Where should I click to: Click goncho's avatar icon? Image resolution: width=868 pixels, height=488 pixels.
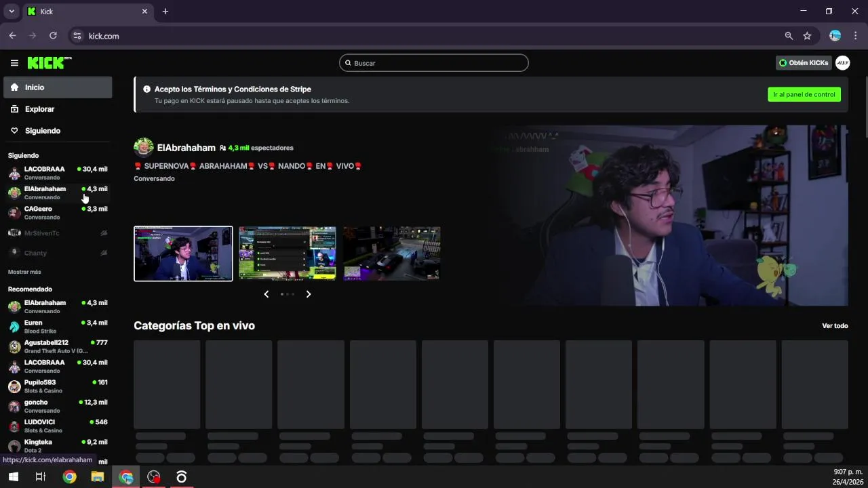tap(14, 406)
